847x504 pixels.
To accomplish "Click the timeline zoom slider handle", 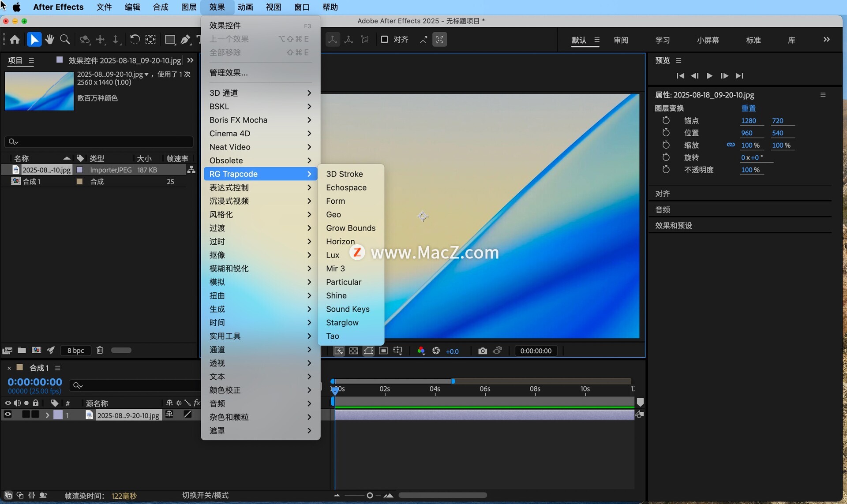I will click(370, 495).
